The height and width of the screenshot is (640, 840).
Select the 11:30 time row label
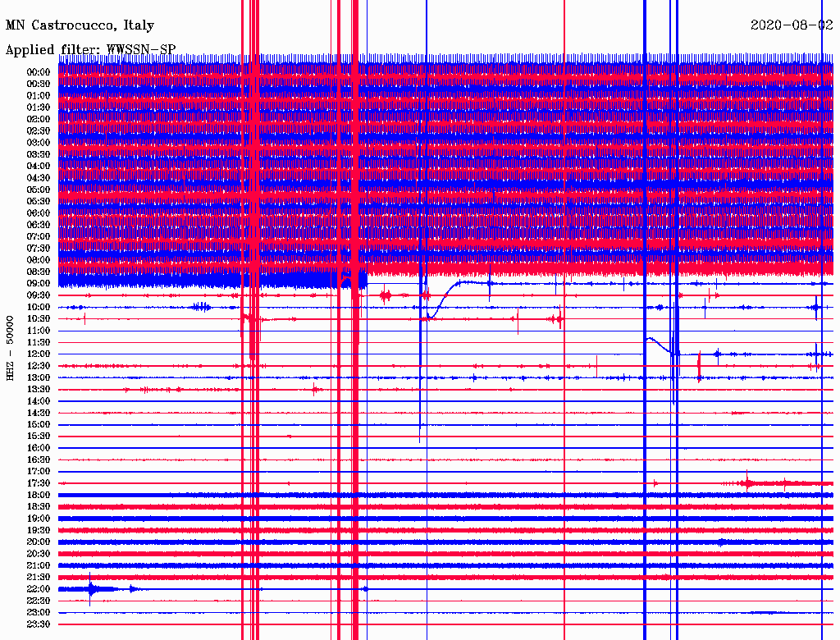click(x=39, y=342)
